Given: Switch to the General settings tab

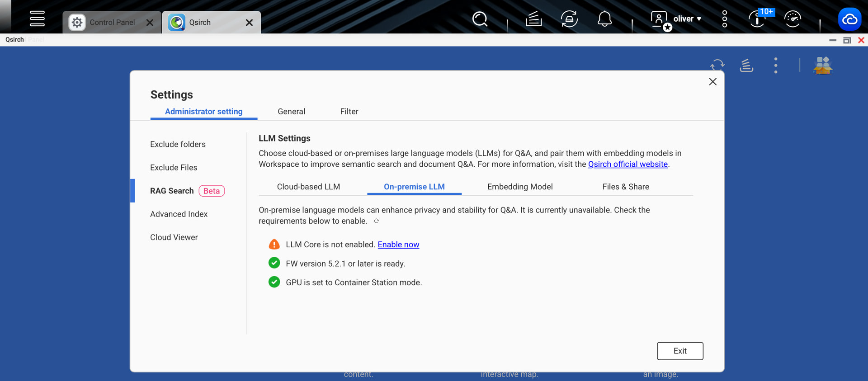Looking at the screenshot, I should 291,112.
